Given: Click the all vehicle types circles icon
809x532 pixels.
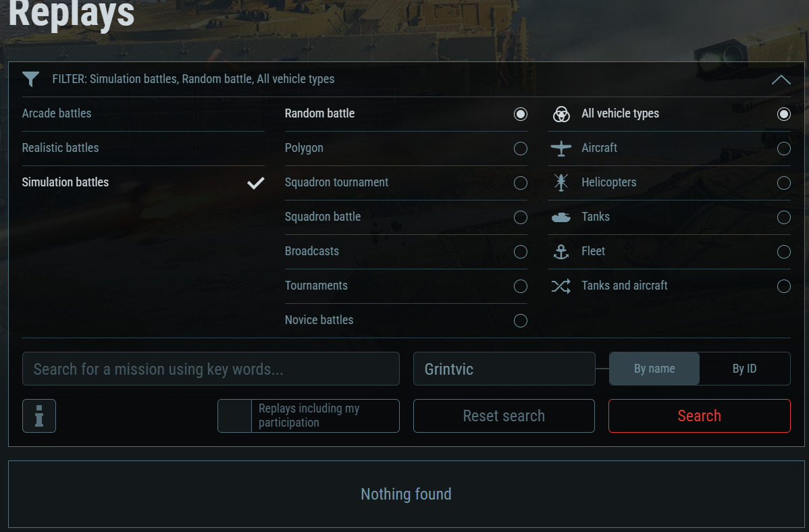Looking at the screenshot, I should coord(561,114).
